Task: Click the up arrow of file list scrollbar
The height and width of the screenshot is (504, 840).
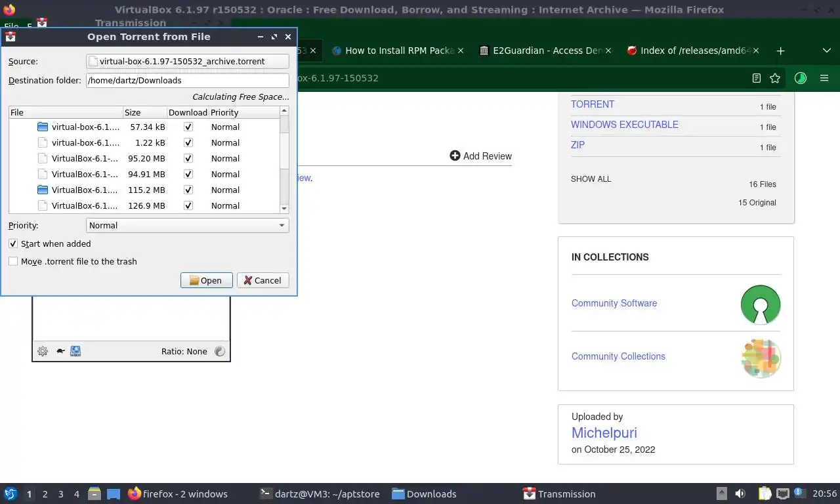Action: [284, 111]
